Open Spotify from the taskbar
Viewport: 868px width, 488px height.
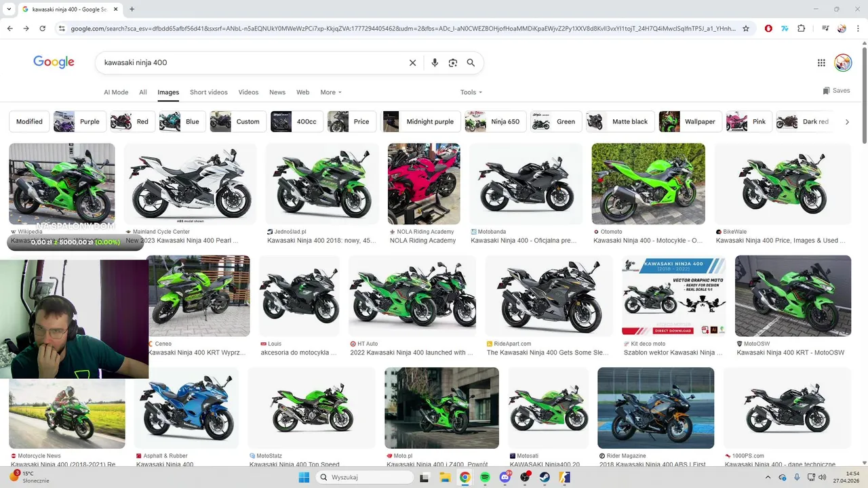click(x=485, y=477)
